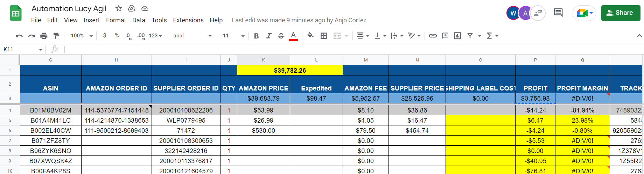Toggle strikethrough formatting
The height and width of the screenshot is (174, 644).
281,36
